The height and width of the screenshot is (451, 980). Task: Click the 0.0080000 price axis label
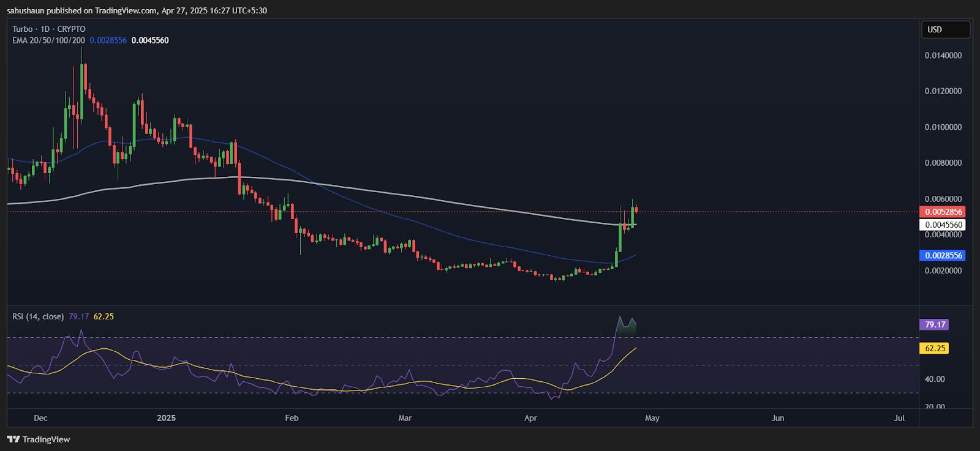click(943, 163)
